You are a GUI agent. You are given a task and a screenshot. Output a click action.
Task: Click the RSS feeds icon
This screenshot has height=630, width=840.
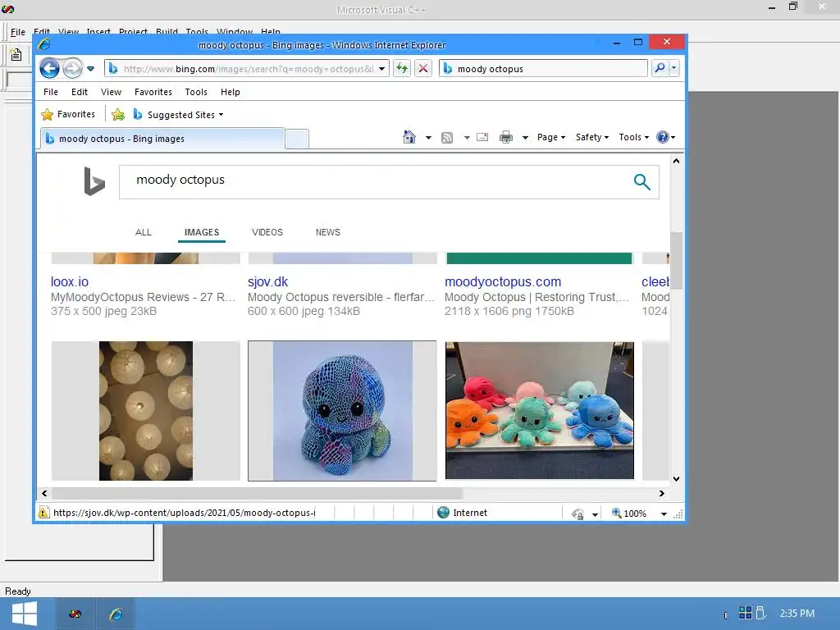[447, 138]
